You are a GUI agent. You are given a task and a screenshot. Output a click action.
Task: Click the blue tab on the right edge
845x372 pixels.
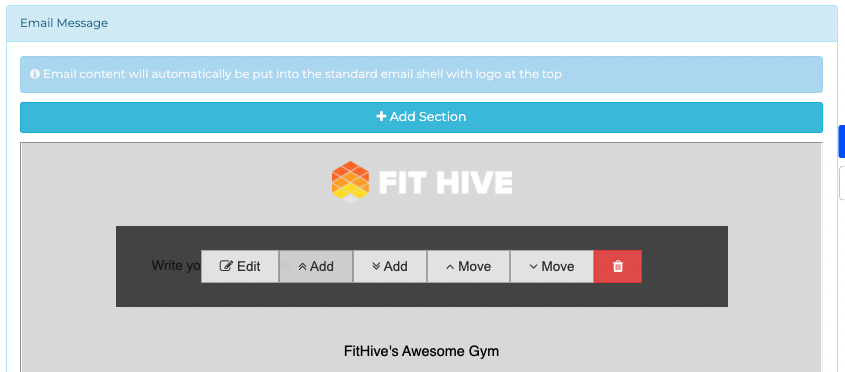842,141
